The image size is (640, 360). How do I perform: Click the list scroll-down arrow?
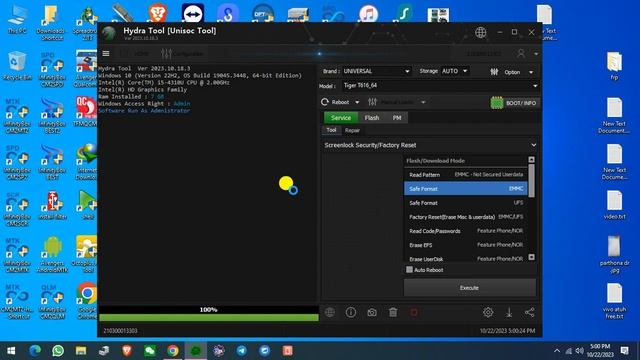click(x=531, y=257)
